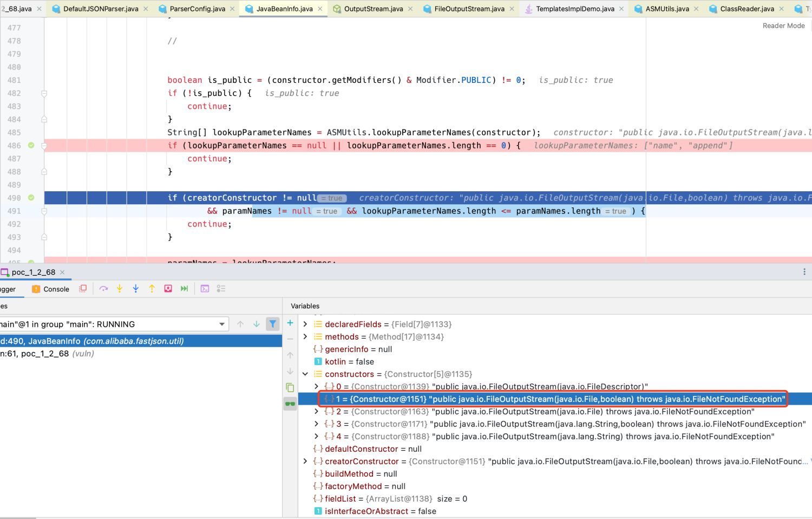The height and width of the screenshot is (519, 812).
Task: Collapse the constructors variable node
Action: (x=305, y=374)
